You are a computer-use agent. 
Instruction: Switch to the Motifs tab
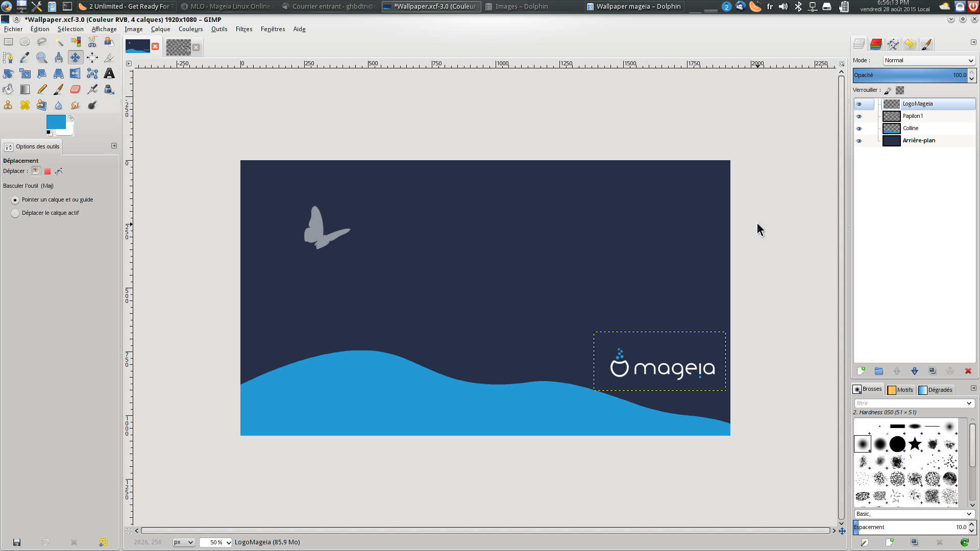click(900, 390)
